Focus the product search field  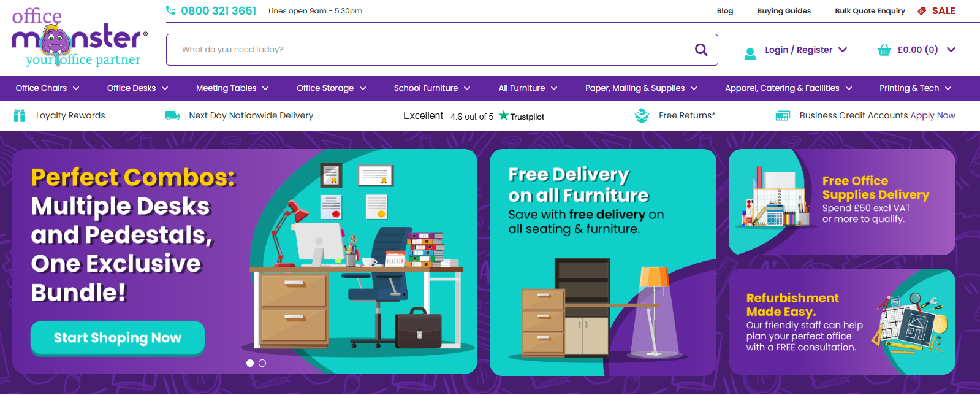[x=429, y=50]
